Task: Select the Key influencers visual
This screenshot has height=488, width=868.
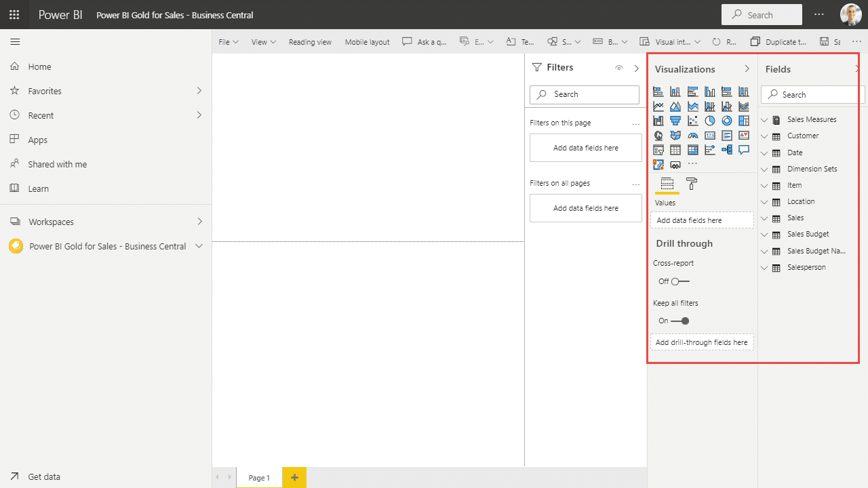Action: pos(710,150)
